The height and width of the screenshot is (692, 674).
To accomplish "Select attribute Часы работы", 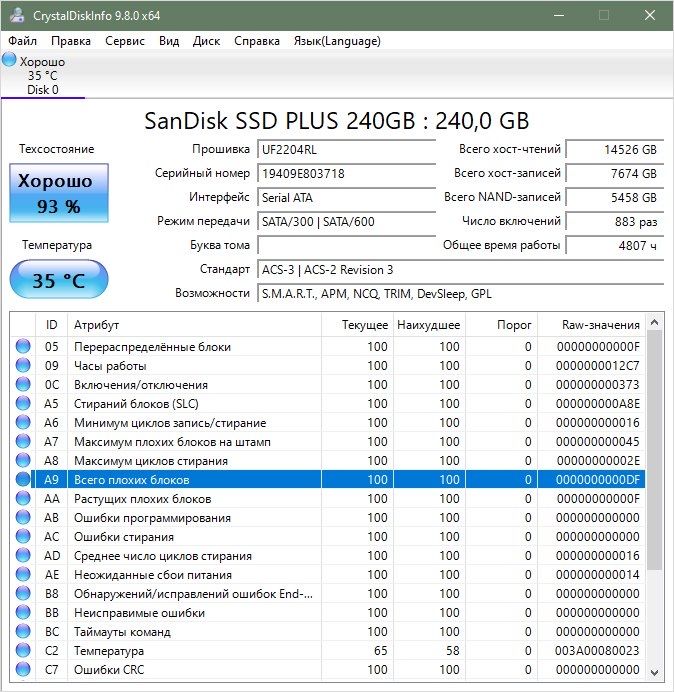I will click(x=110, y=366).
